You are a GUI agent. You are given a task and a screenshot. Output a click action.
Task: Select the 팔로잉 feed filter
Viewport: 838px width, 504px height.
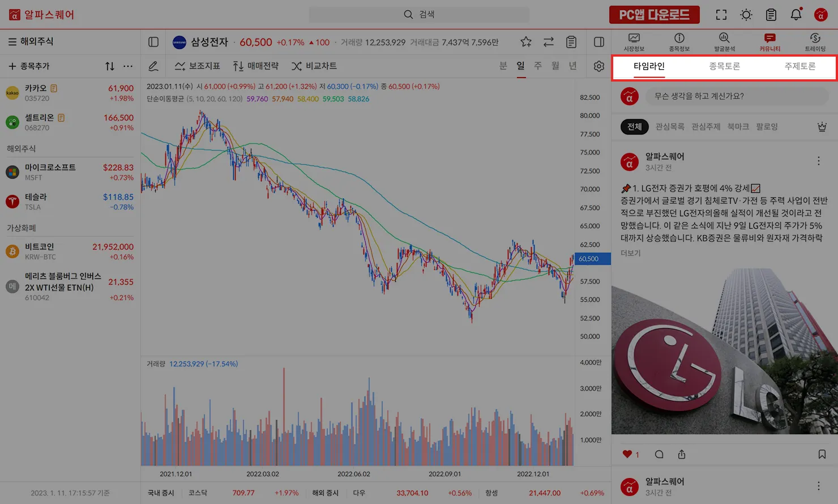click(x=767, y=127)
